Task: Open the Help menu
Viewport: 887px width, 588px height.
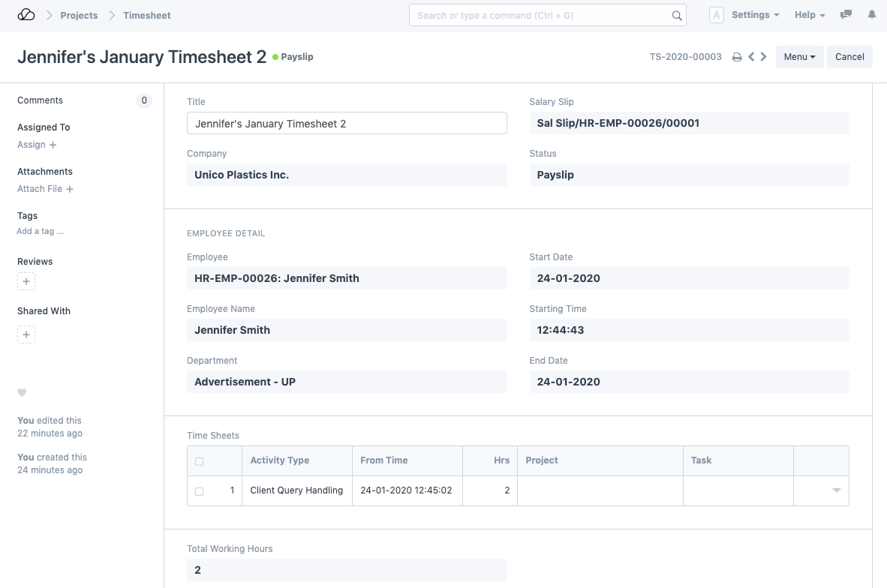Action: click(x=809, y=15)
